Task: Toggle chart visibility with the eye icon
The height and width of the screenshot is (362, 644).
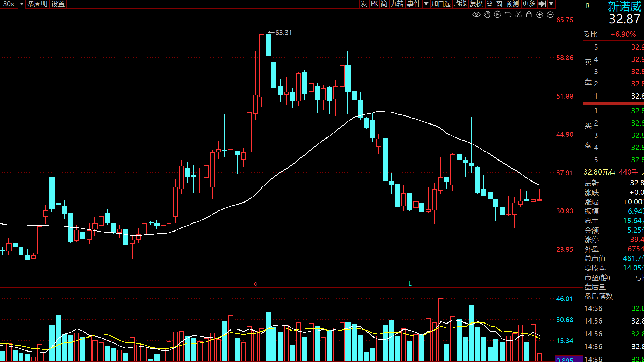Action: 476,15
